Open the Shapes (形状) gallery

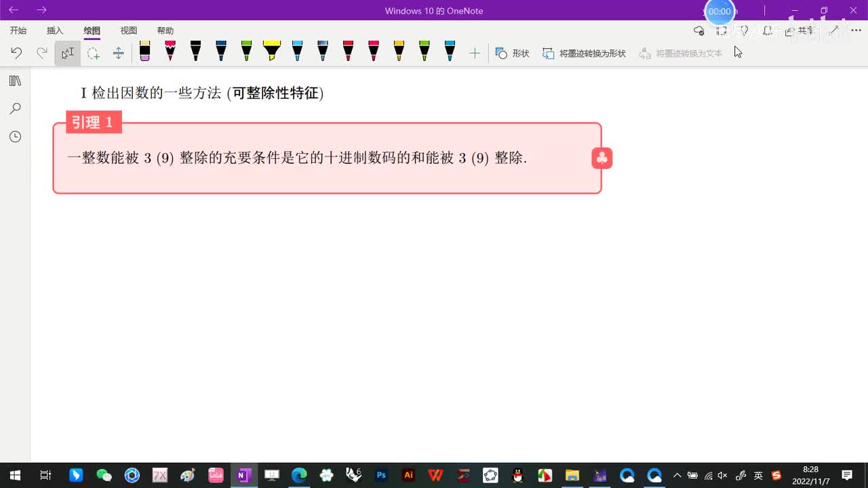coord(512,53)
